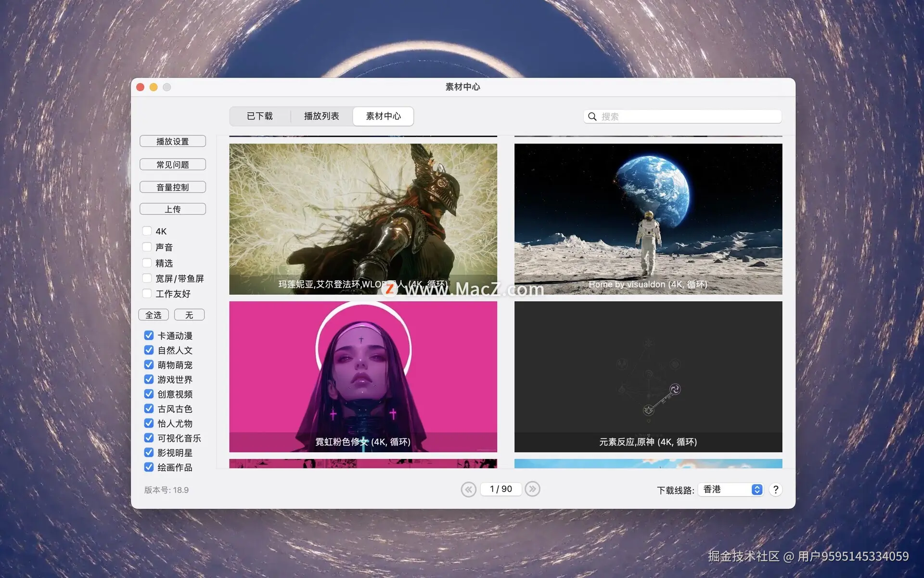Switch to the 已下载 tab
This screenshot has width=924, height=578.
[x=260, y=116]
